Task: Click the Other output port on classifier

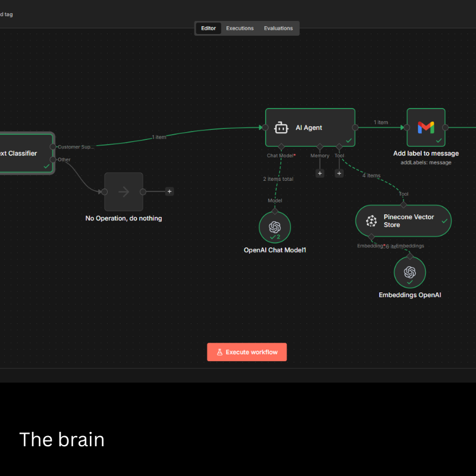Action: (x=53, y=159)
